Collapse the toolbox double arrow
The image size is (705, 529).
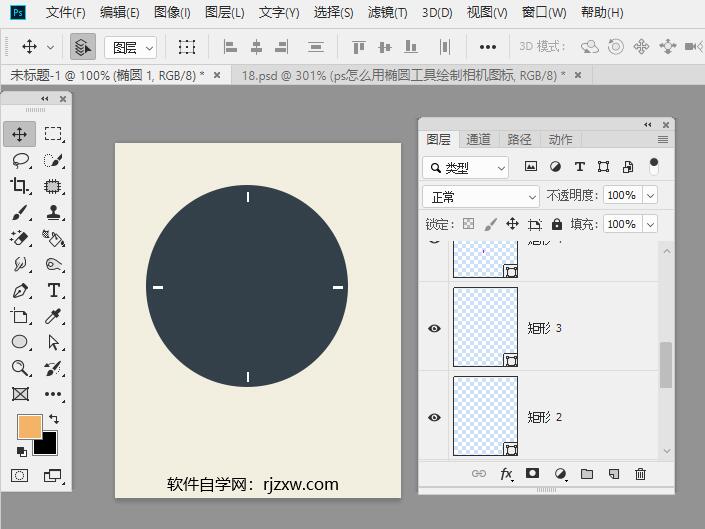(45, 98)
